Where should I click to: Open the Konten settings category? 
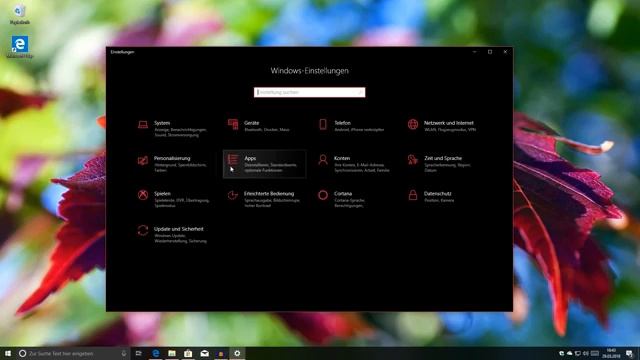click(354, 164)
